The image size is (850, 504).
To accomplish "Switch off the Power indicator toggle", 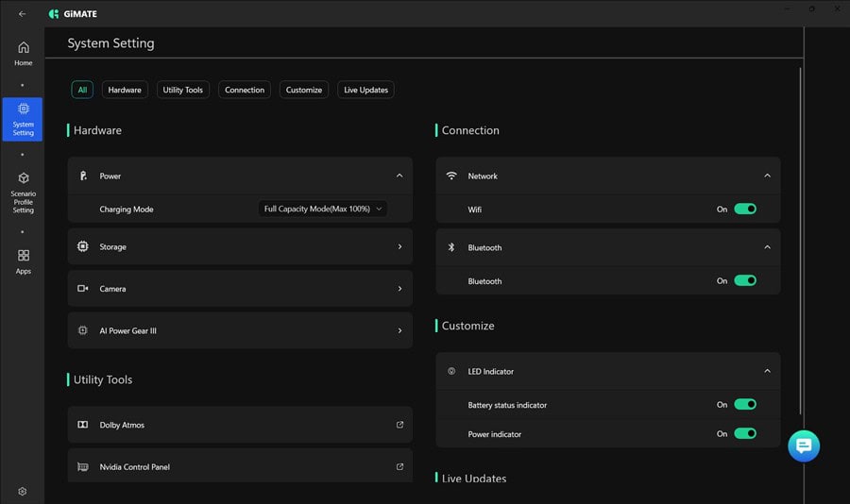I will pyautogui.click(x=745, y=434).
